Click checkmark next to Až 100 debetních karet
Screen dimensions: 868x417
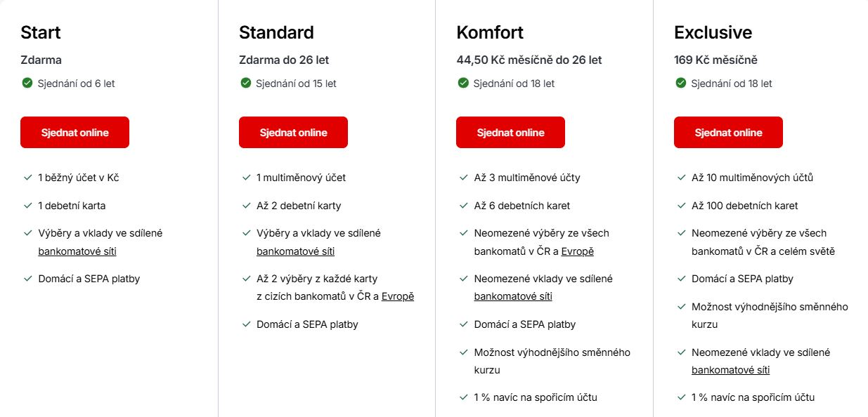pos(681,206)
